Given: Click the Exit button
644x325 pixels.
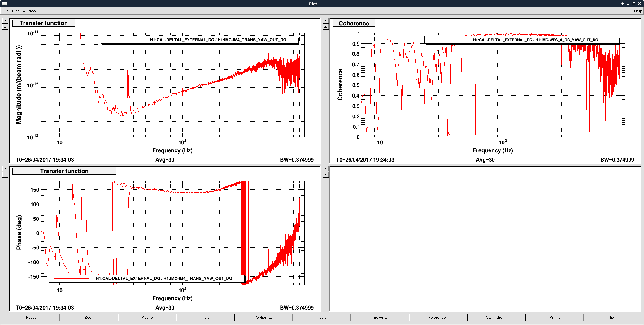Looking at the screenshot, I should pos(613,317).
